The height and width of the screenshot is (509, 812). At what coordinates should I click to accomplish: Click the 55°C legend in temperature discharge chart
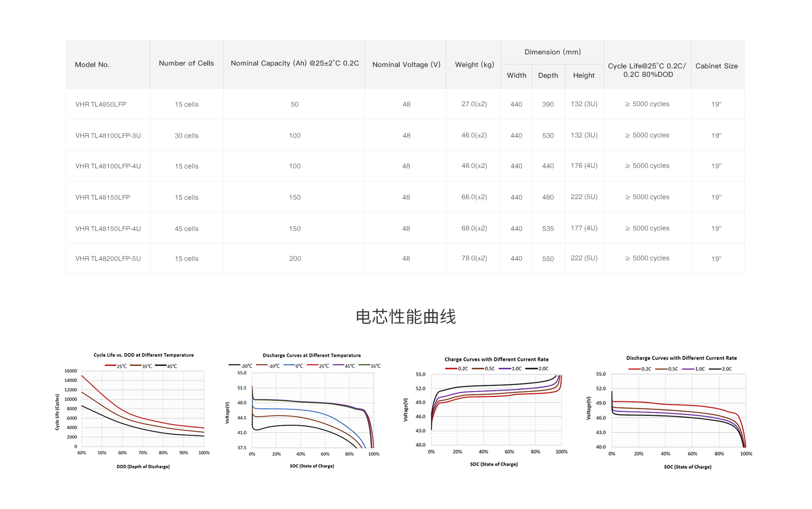pyautogui.click(x=369, y=366)
